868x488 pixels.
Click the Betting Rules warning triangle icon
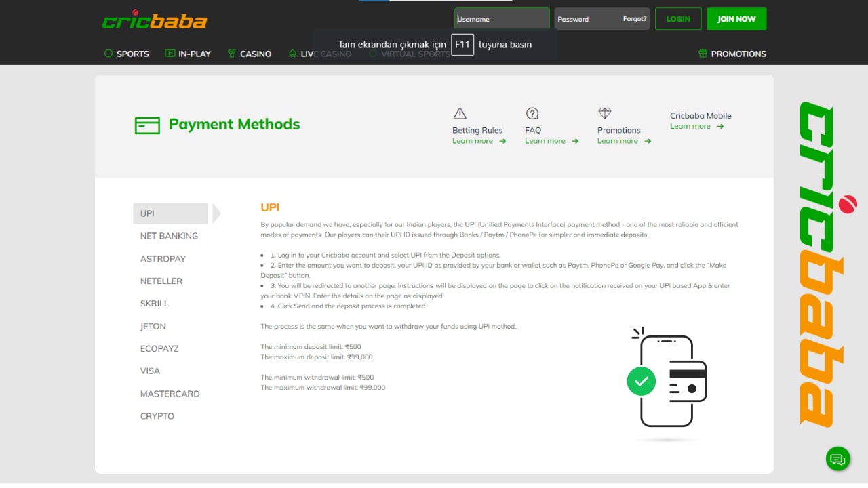click(x=460, y=113)
